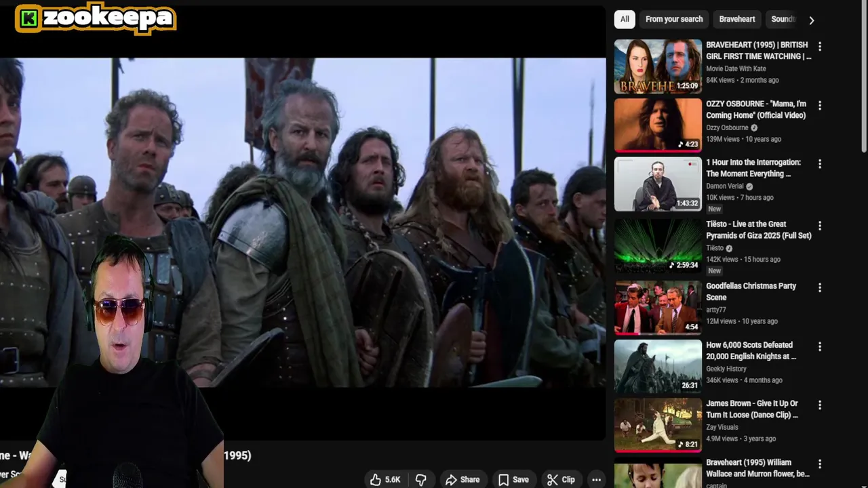Save the video to a playlist
This screenshot has width=868, height=488.
513,479
